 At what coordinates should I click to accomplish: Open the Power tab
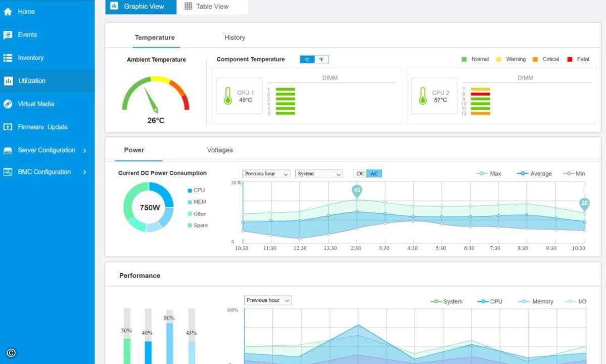pyautogui.click(x=134, y=150)
